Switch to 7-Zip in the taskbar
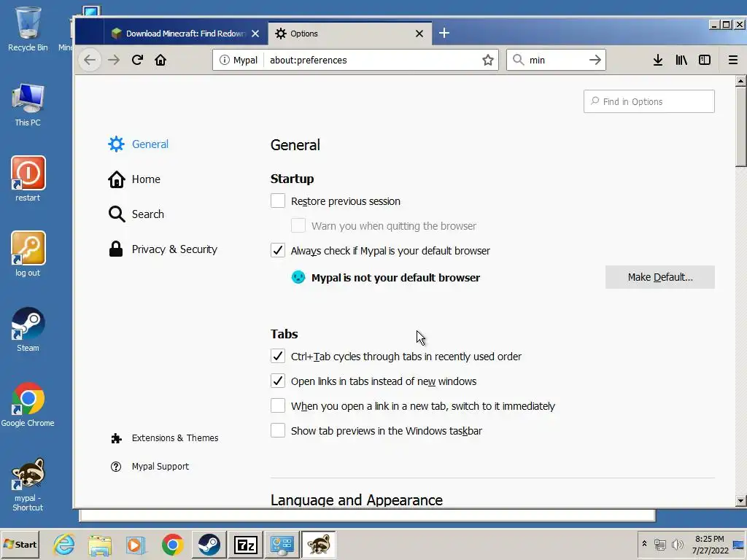The height and width of the screenshot is (560, 747). tap(245, 544)
